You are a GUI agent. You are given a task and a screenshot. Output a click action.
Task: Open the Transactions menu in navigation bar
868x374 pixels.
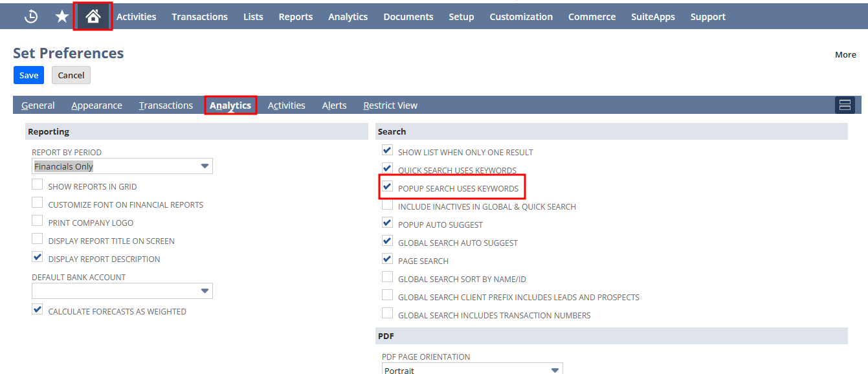click(199, 17)
